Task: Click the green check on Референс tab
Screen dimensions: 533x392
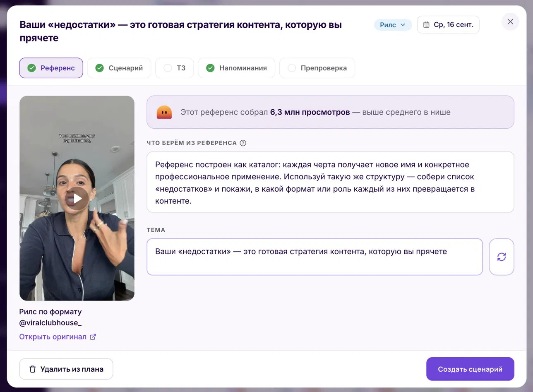Action: 31,68
